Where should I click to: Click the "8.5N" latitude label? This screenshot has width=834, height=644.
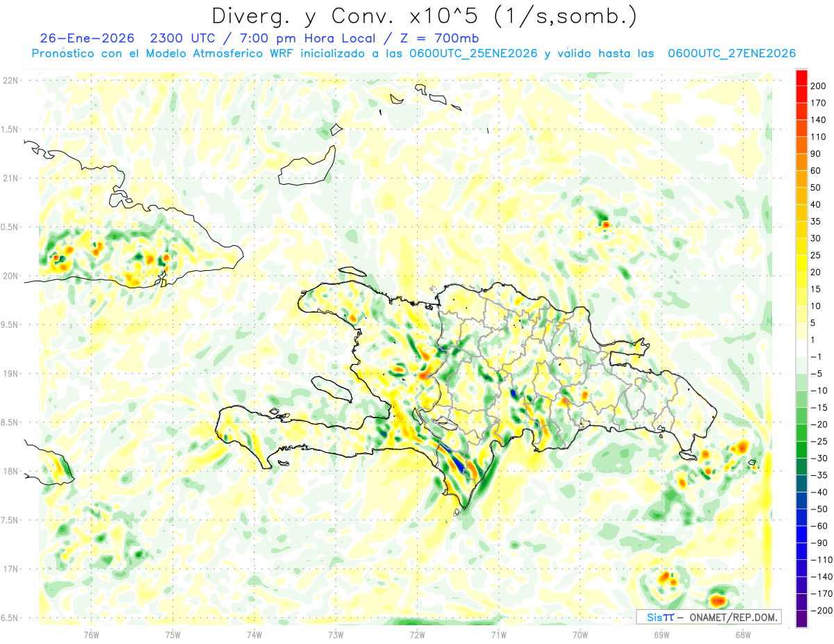pos(10,422)
